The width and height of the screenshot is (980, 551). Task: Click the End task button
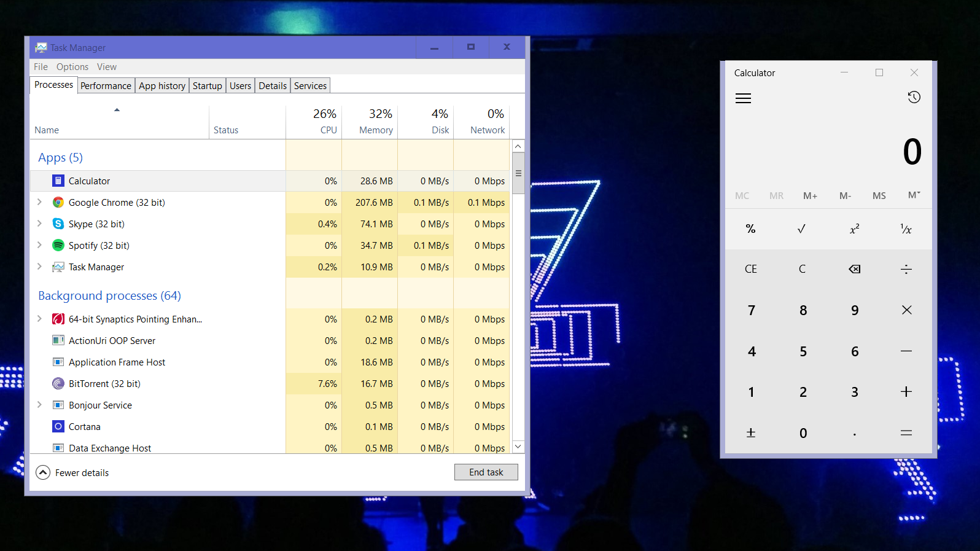tap(486, 472)
